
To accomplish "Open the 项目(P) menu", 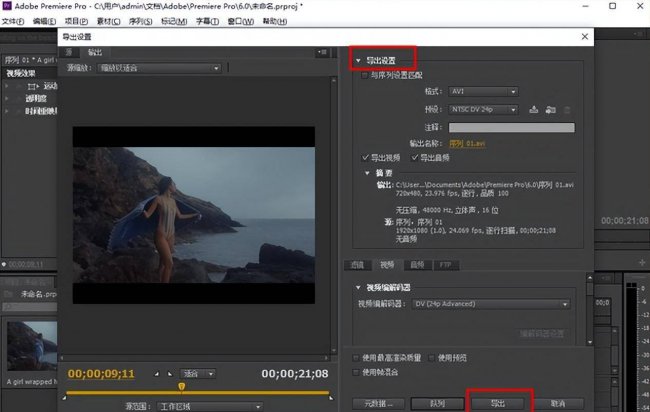I will click(76, 21).
